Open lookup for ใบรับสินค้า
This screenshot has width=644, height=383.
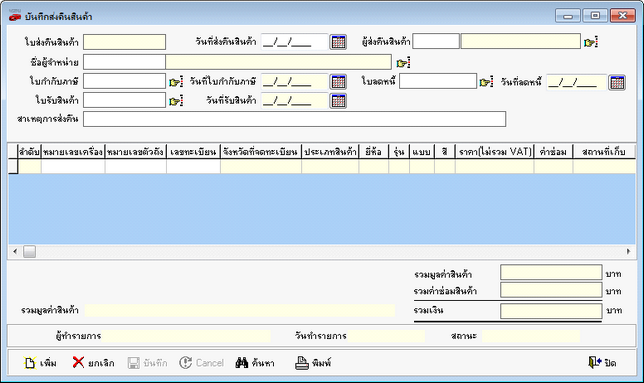click(176, 101)
